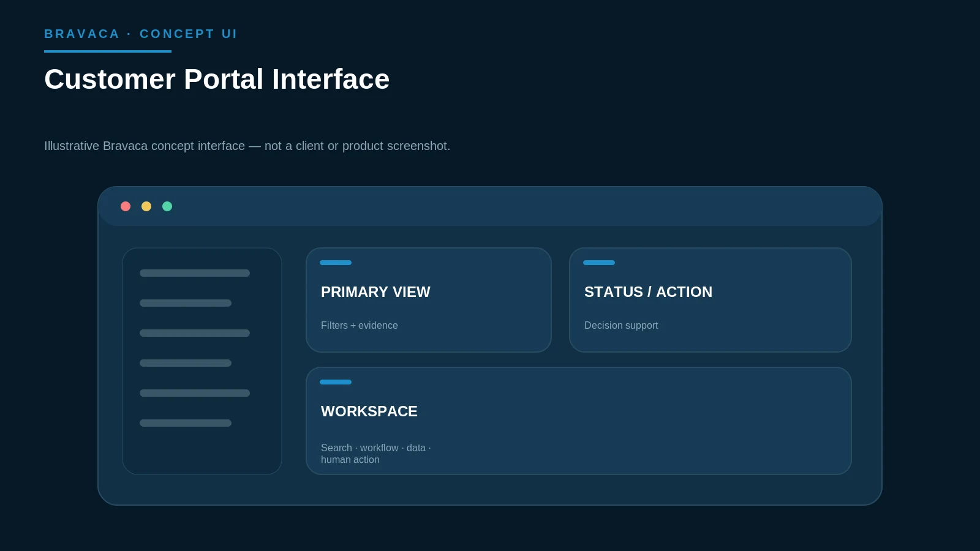Click the yellow window control dot
The height and width of the screenshot is (551, 980).
coord(146,206)
